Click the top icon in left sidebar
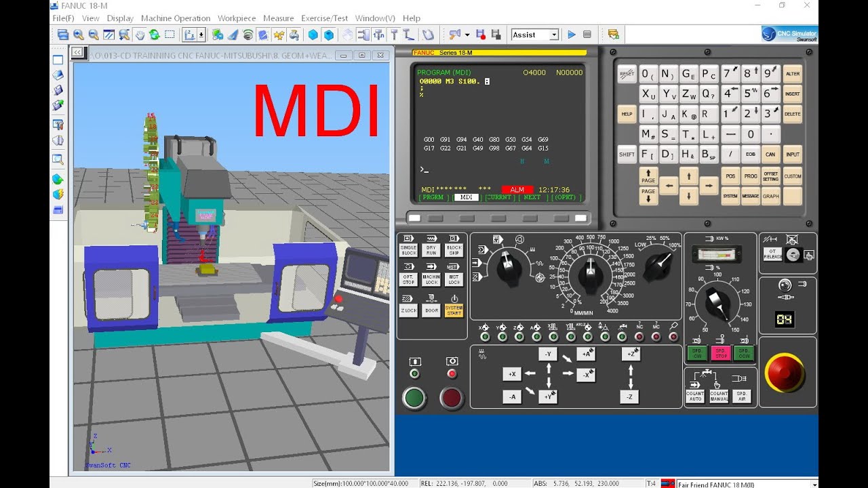 [x=58, y=60]
